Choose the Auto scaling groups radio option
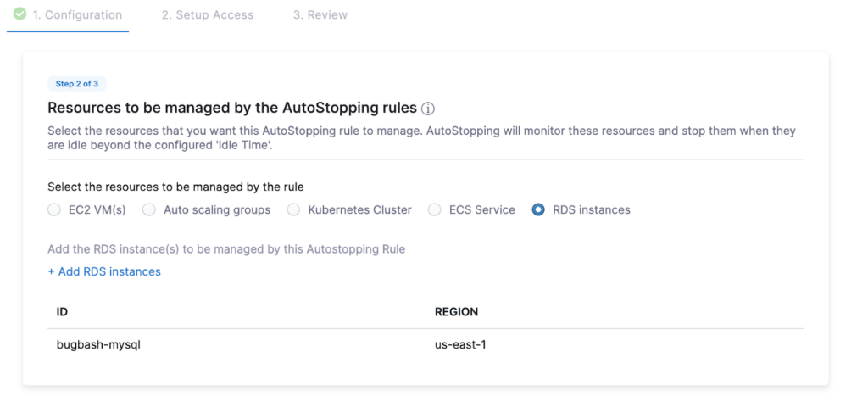Viewport: 868px width, 396px height. click(149, 209)
